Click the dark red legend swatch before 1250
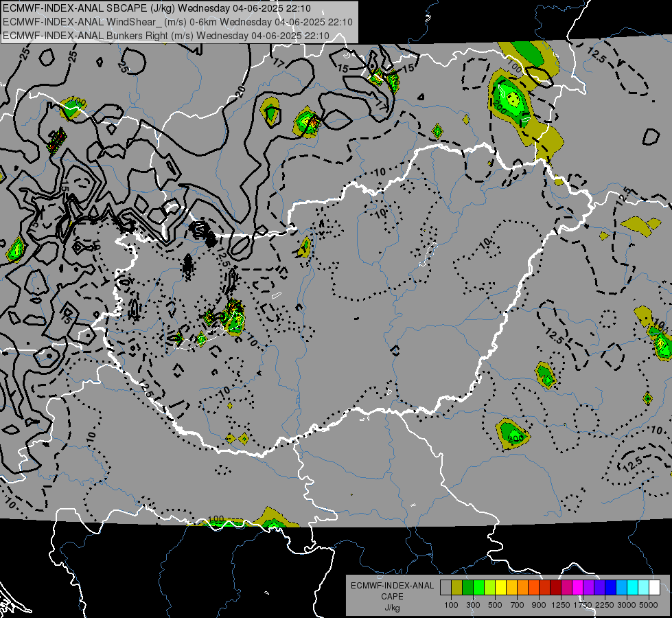 (x=555, y=588)
